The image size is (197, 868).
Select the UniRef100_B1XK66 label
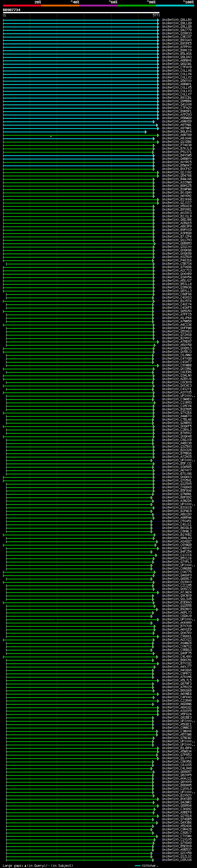point(177,199)
